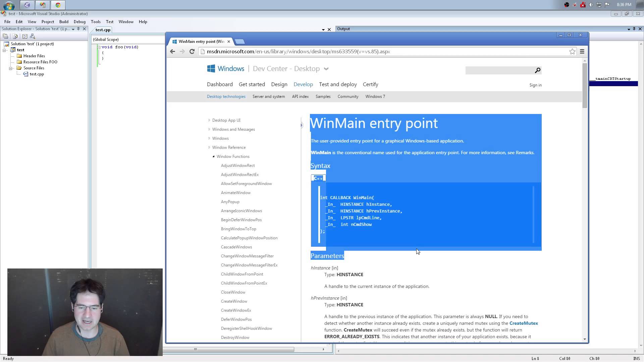
Task: Select the test.cpp editor tab
Action: coord(103,30)
